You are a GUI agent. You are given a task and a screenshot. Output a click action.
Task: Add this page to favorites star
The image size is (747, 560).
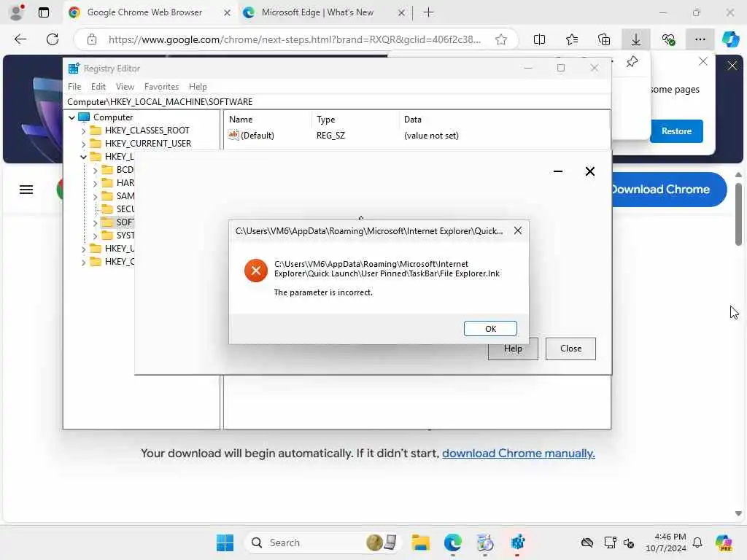(500, 39)
